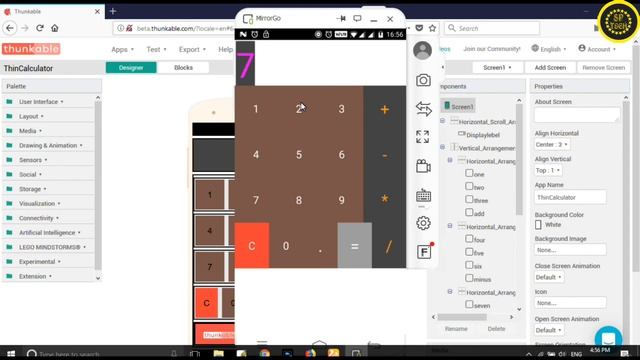Start MirrorGo screen recording video icon
The width and height of the screenshot is (640, 360).
423,166
